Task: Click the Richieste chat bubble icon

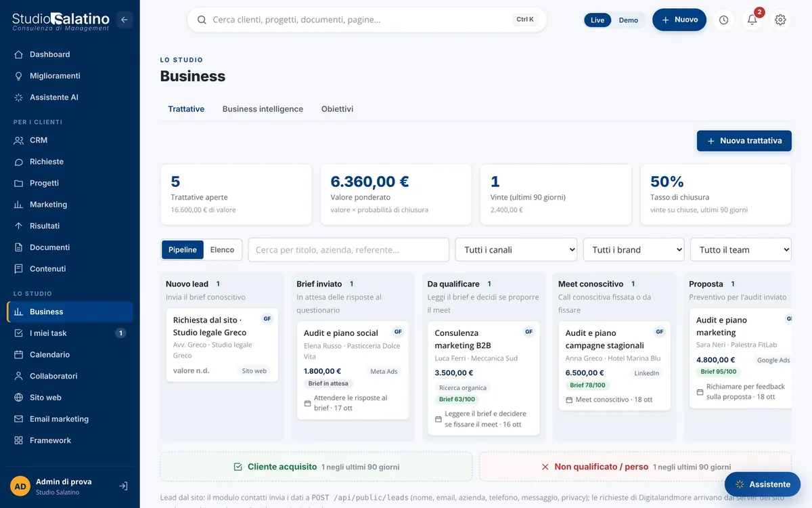Action: (x=19, y=162)
